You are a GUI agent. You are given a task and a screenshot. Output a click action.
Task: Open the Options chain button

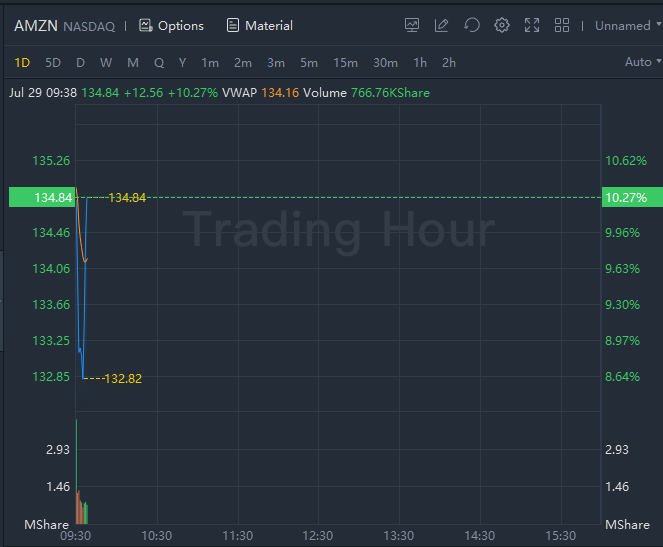coord(171,26)
